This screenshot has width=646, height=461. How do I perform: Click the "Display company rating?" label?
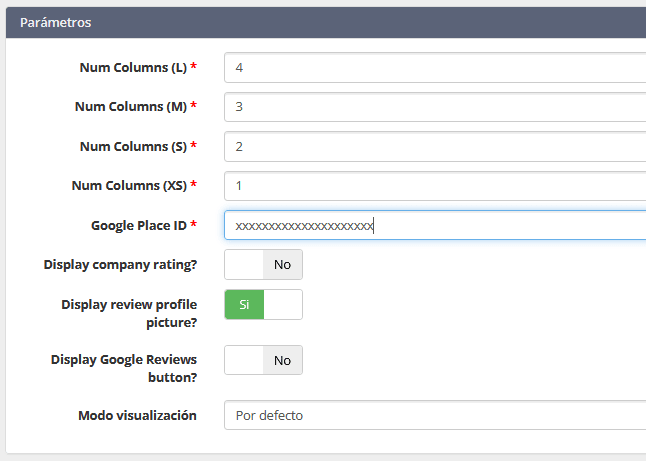[x=120, y=265]
